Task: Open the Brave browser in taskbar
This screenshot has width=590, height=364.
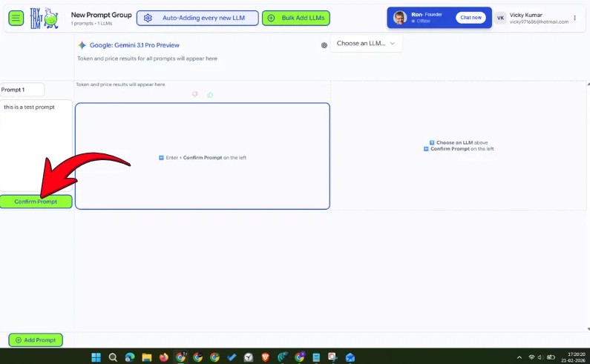Action: 266,357
